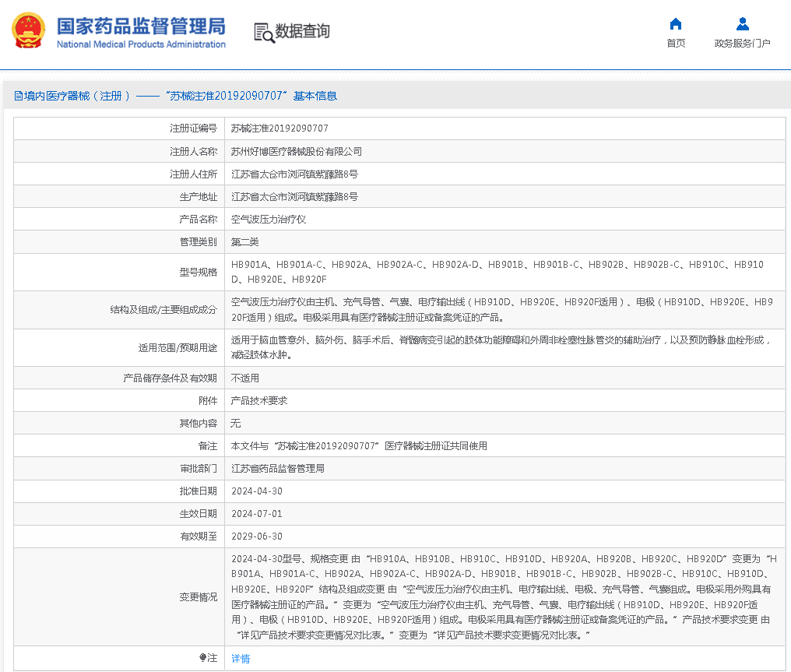This screenshot has width=791, height=672.
Task: Click the 有效期至 row label
Action: [199, 537]
